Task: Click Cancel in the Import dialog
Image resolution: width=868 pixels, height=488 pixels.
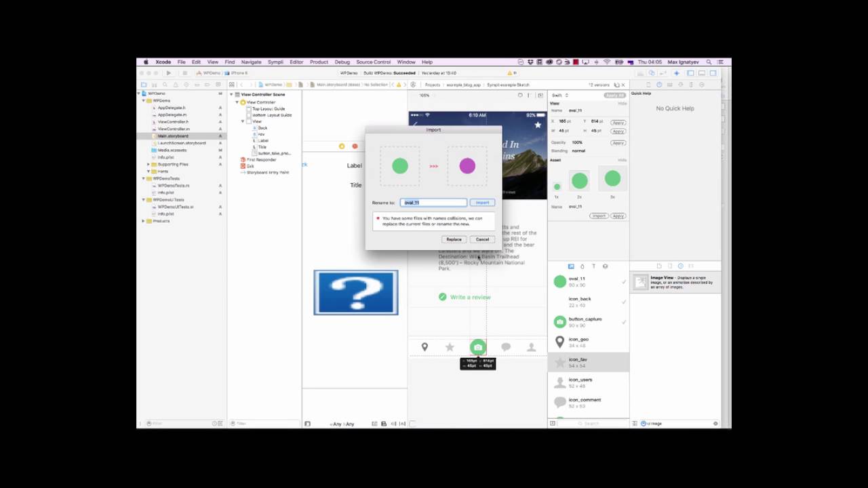Action: (482, 239)
